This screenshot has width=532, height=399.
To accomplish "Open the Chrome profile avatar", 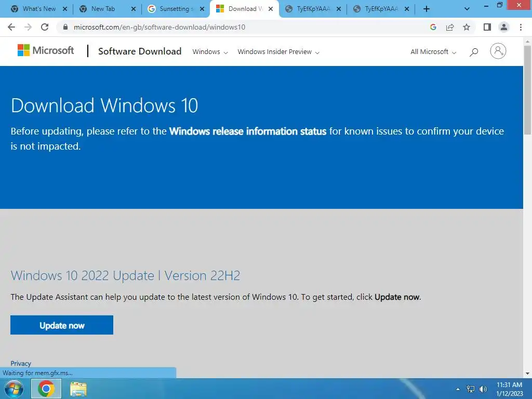I will pyautogui.click(x=504, y=27).
